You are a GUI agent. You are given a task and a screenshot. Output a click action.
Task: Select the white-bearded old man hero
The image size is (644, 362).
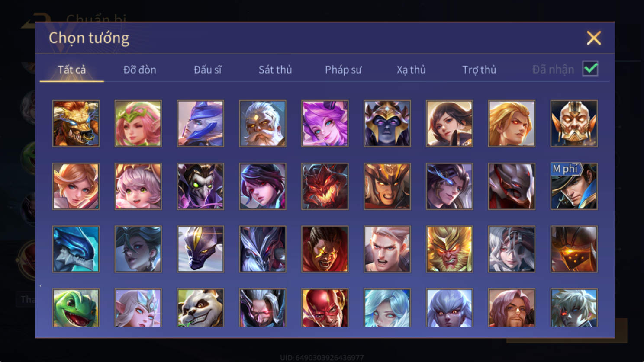263,124
